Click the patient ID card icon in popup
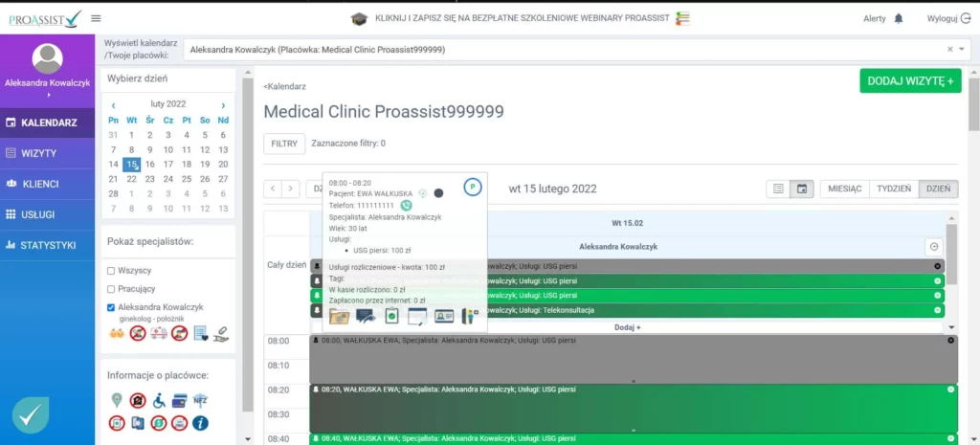 443,315
